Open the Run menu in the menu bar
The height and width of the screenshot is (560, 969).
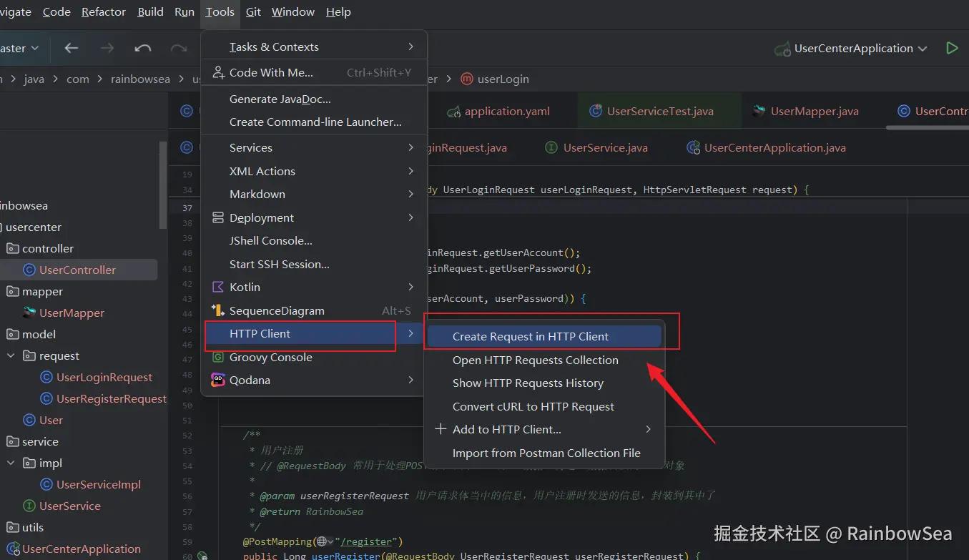pyautogui.click(x=185, y=12)
